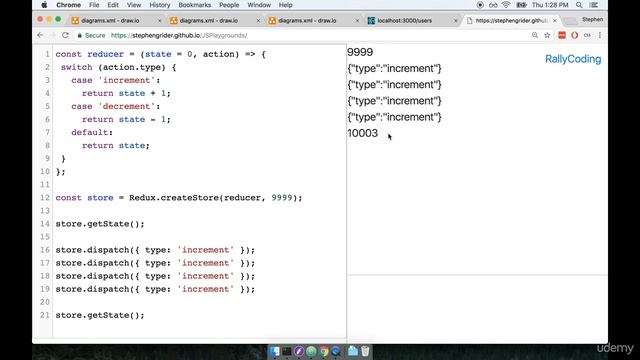This screenshot has height=360, width=640.
Task: Open the Notification Center icon
Action: (x=594, y=5)
